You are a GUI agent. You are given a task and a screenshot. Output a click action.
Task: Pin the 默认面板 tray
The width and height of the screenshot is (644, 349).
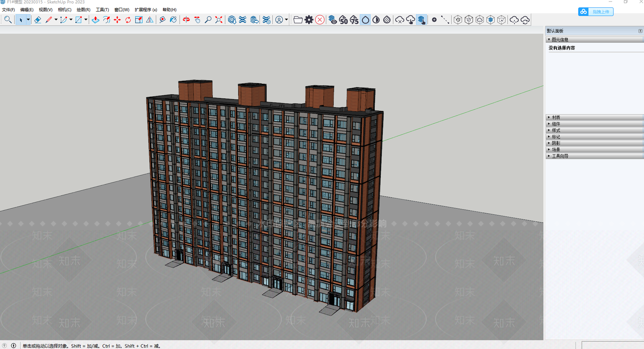pos(640,31)
